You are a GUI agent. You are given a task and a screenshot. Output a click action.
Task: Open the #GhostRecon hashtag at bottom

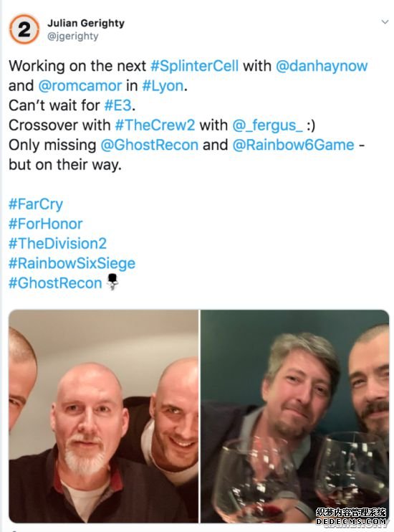coord(55,282)
